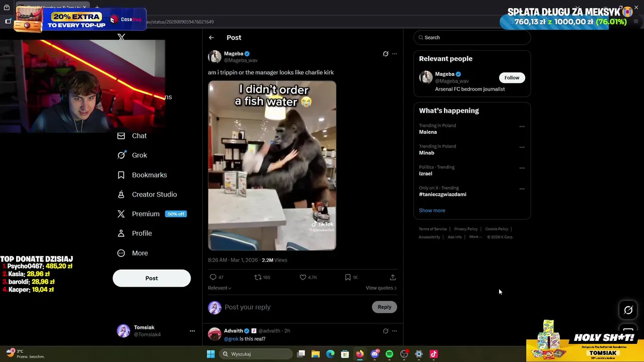Expand the More menu in sidebar
This screenshot has height=362, width=644.
point(132,253)
